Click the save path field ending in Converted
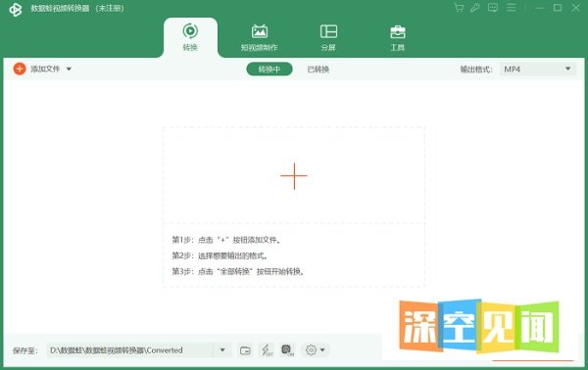The image size is (588, 370). (x=129, y=350)
